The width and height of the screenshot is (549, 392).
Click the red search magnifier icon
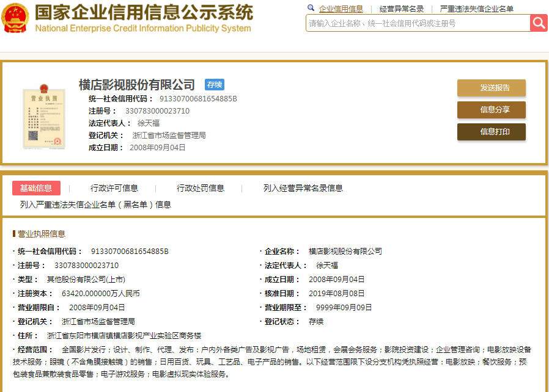coord(539,23)
